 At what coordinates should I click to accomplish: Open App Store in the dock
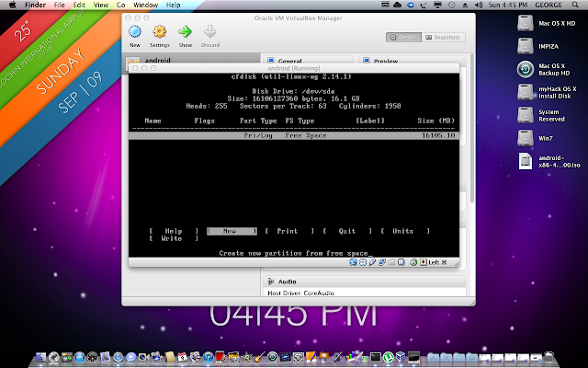click(x=80, y=357)
